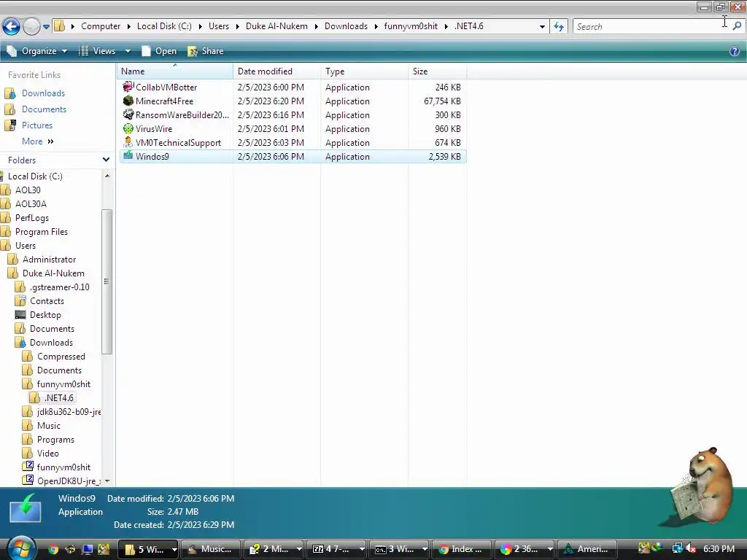Click the Views toolbar button

coord(97,51)
